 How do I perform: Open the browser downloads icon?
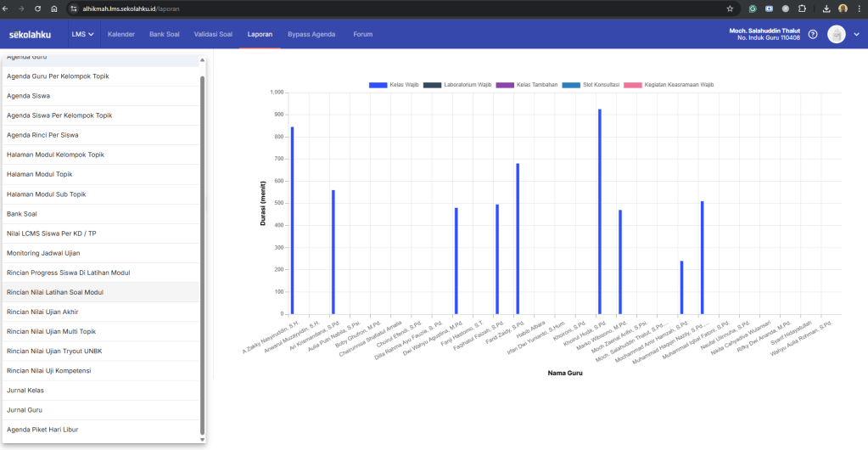click(x=826, y=8)
